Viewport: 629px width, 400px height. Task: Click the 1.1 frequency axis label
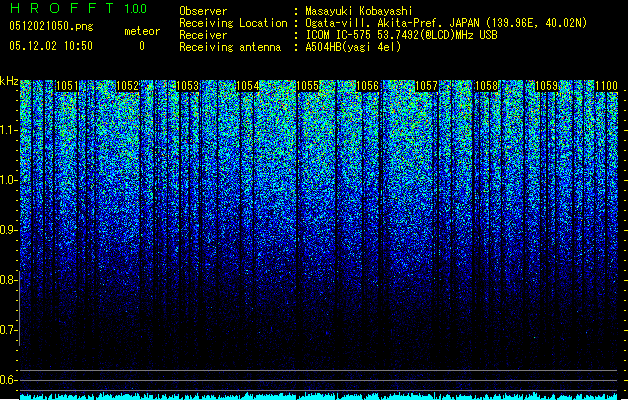click(9, 130)
